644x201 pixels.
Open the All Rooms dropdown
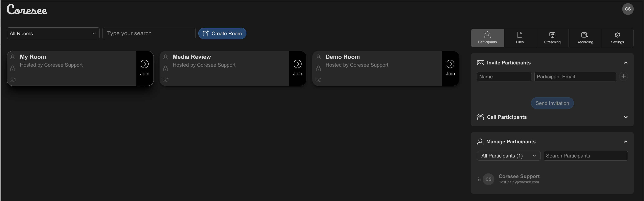tap(53, 33)
